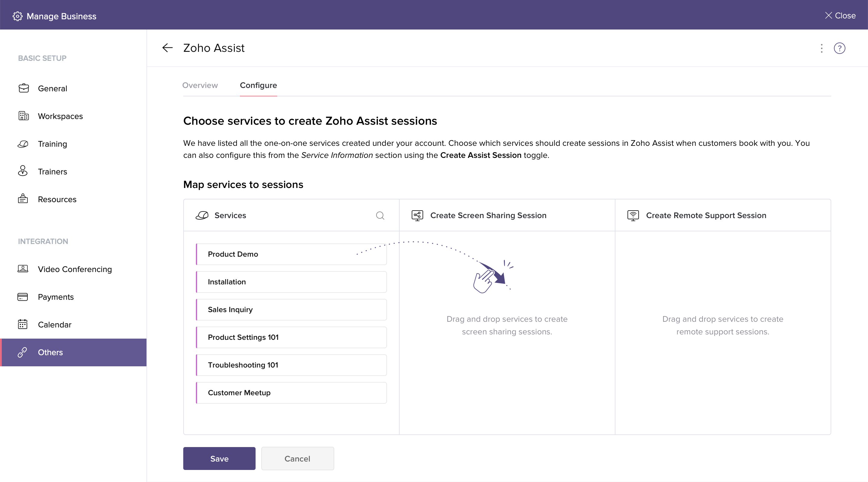The width and height of the screenshot is (868, 482).
Task: Open the Calendar integration section
Action: (54, 324)
